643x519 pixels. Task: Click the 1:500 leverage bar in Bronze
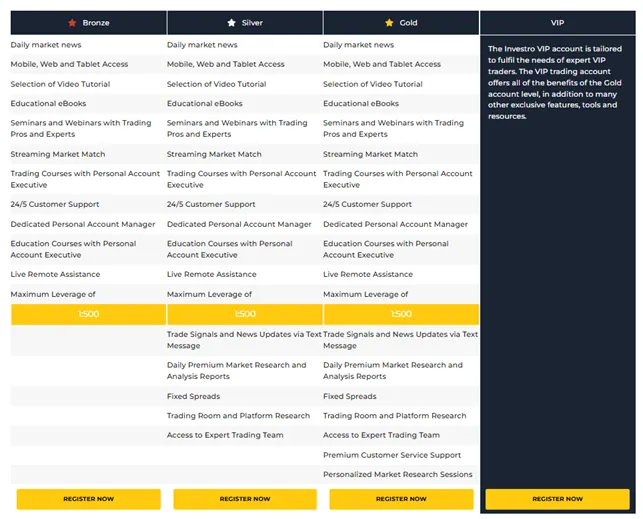tap(88, 314)
